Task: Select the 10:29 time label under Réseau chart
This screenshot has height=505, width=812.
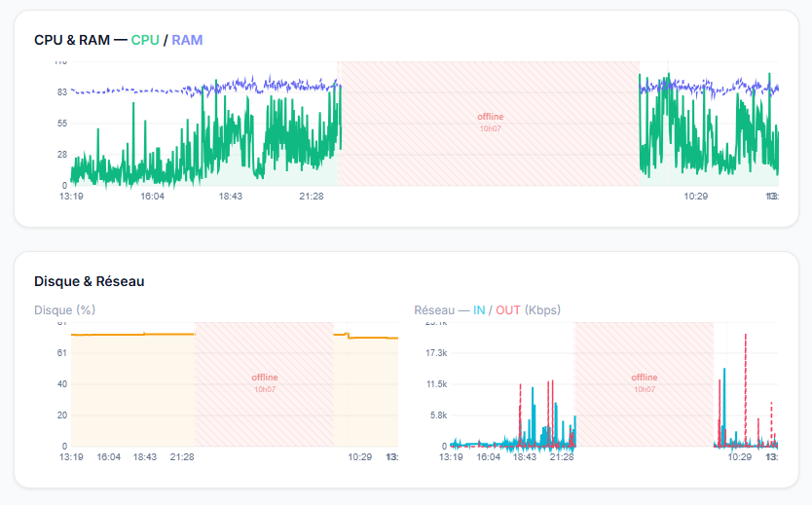Action: 740,457
